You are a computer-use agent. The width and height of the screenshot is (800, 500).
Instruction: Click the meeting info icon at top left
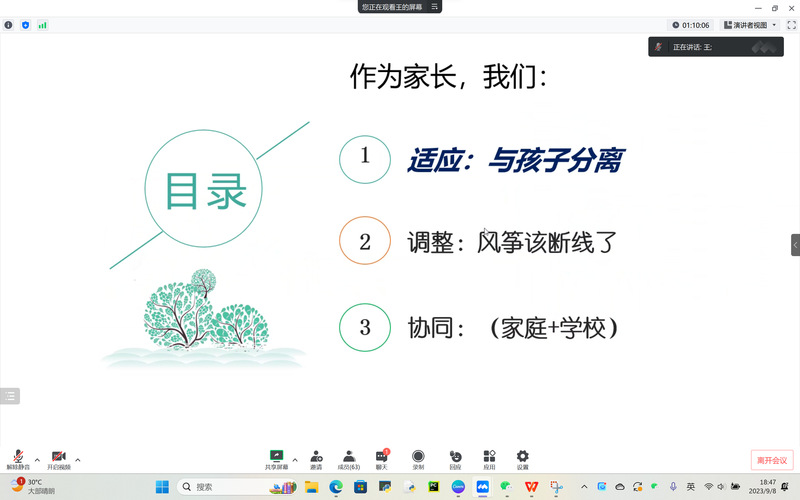pyautogui.click(x=9, y=25)
